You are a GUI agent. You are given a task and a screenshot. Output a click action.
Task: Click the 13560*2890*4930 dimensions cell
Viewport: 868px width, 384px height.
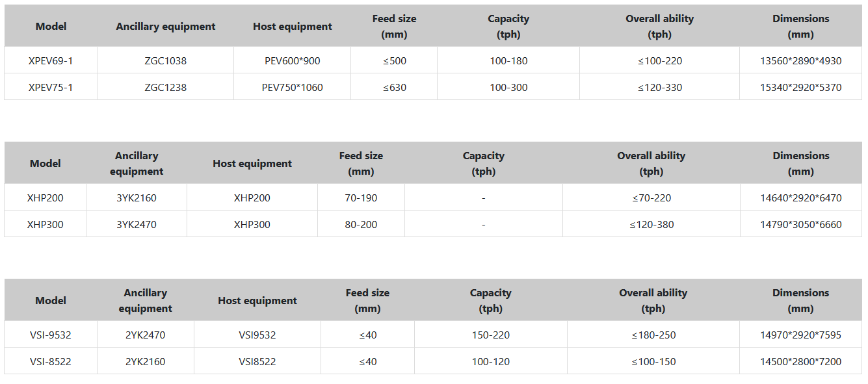pos(800,61)
